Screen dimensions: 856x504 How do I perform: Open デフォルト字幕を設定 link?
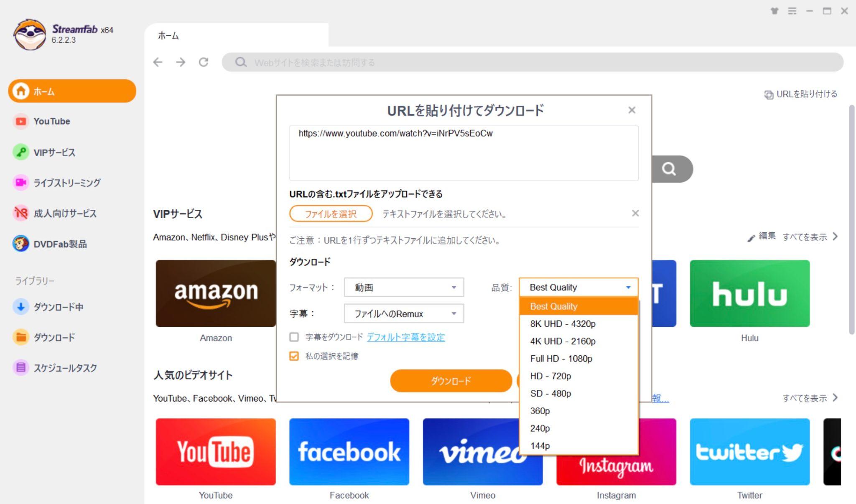406,337
